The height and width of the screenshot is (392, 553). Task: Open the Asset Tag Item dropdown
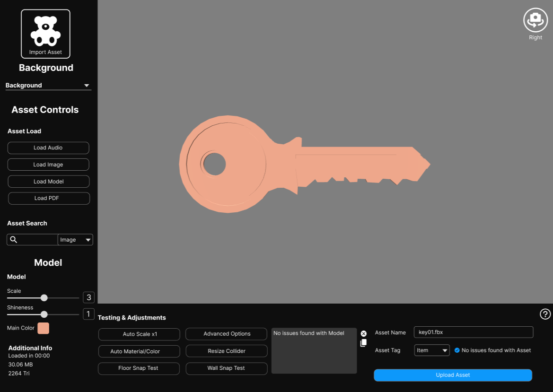tap(432, 350)
